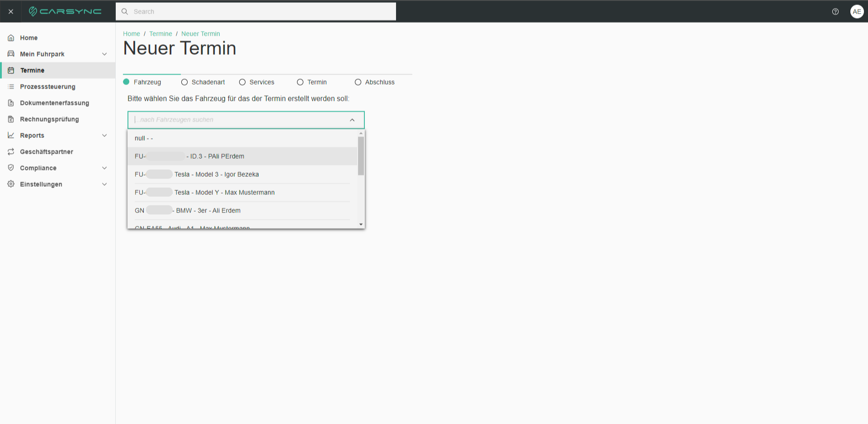Click the Prozesssteuerung list icon

click(x=11, y=86)
